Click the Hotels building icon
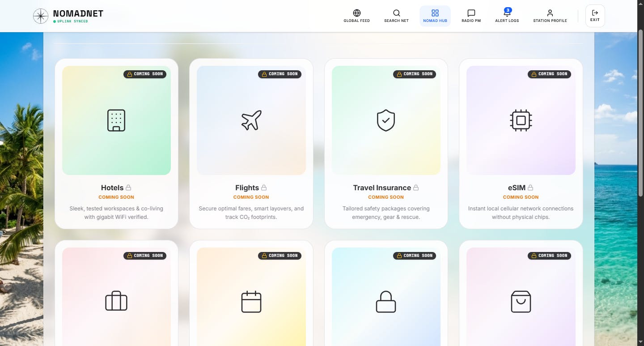 [x=116, y=120]
